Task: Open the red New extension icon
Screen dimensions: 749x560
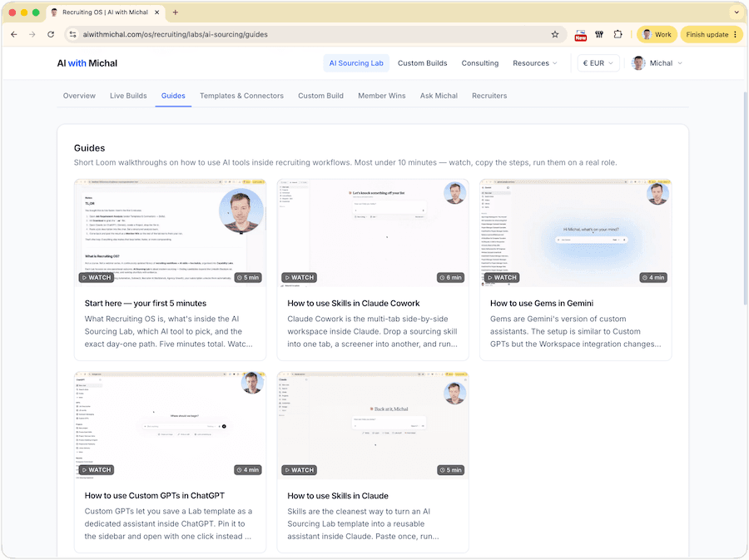Action: 580,35
